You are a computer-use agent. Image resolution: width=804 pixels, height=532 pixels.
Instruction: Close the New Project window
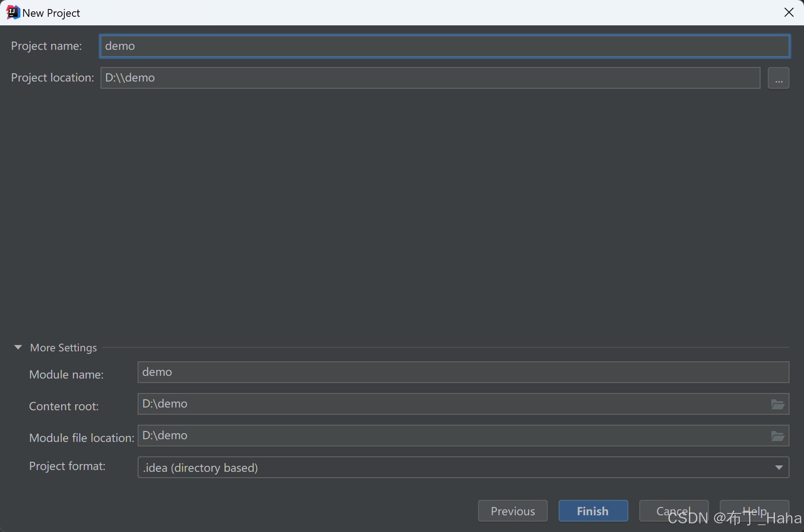point(789,12)
